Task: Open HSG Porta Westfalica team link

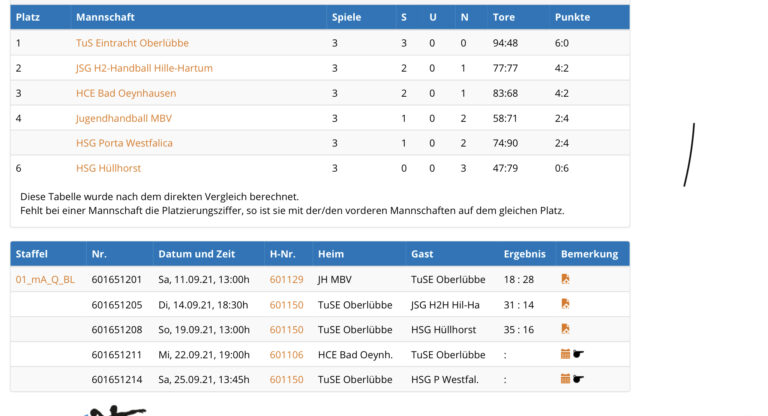Action: point(124,143)
